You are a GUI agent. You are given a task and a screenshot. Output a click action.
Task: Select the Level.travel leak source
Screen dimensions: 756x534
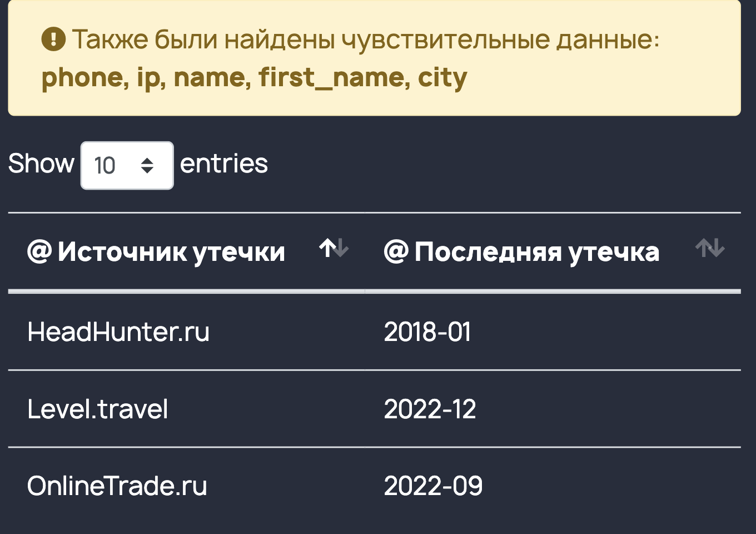(x=98, y=409)
